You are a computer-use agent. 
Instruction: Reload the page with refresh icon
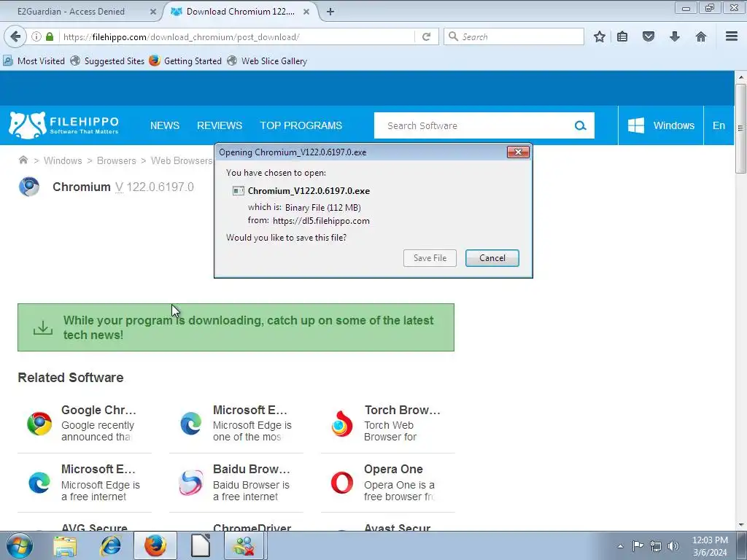click(426, 36)
